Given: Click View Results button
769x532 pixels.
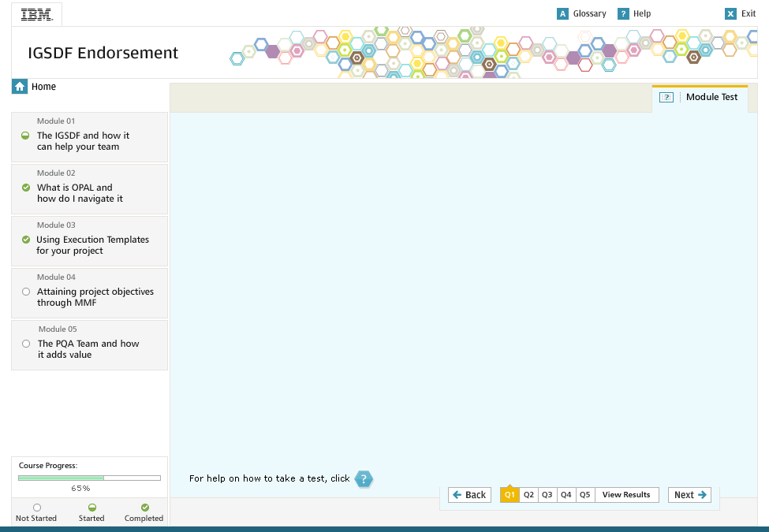Looking at the screenshot, I should click(x=626, y=495).
